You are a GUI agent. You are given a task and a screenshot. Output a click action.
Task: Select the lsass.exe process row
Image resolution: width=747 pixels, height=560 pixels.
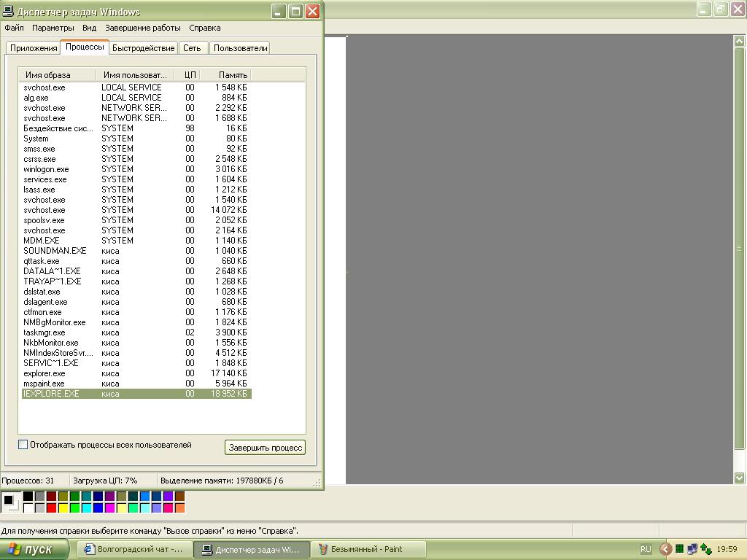136,190
